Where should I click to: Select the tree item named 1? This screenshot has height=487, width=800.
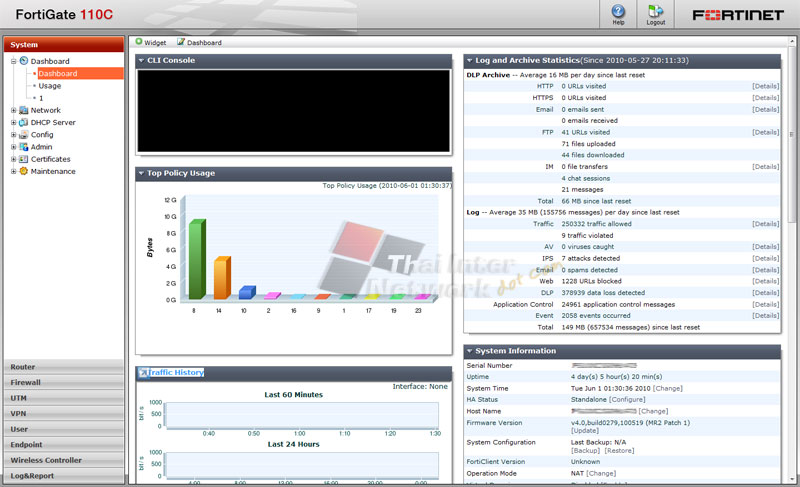coord(41,98)
